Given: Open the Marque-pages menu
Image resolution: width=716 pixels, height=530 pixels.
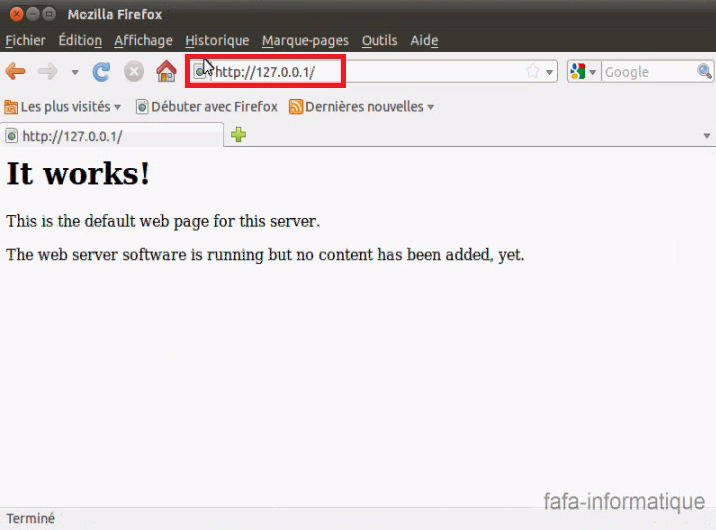Looking at the screenshot, I should tap(305, 41).
